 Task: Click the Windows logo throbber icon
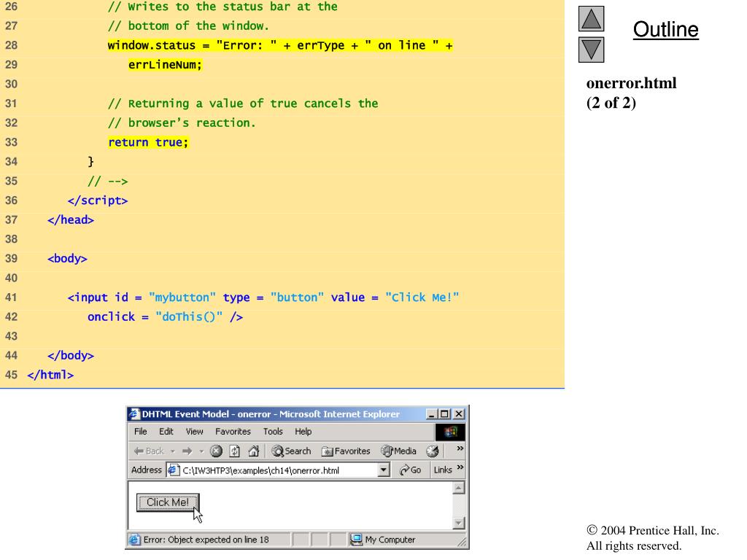pyautogui.click(x=449, y=432)
